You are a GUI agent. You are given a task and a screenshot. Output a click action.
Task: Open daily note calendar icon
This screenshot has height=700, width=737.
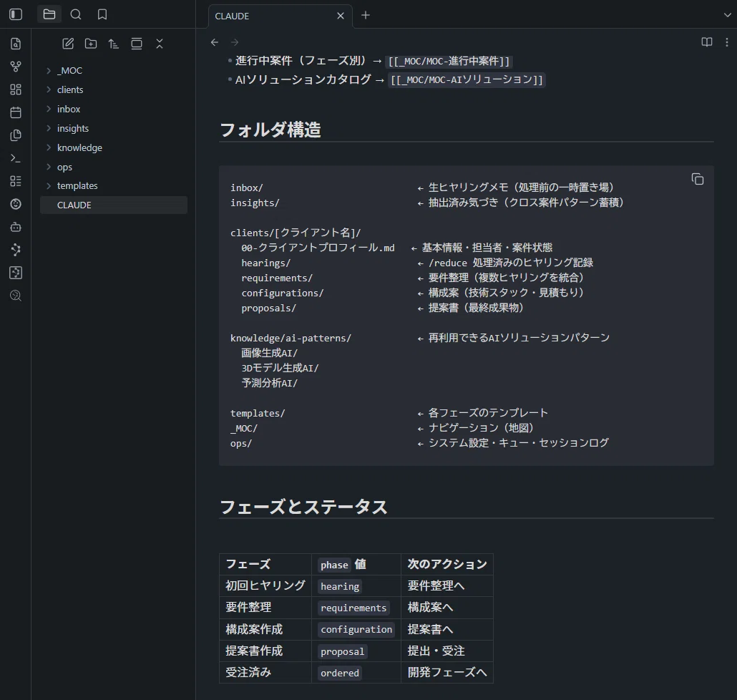coord(16,112)
